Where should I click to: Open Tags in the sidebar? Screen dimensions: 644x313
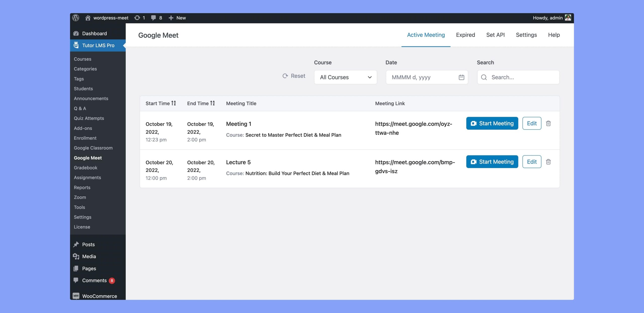(x=79, y=79)
